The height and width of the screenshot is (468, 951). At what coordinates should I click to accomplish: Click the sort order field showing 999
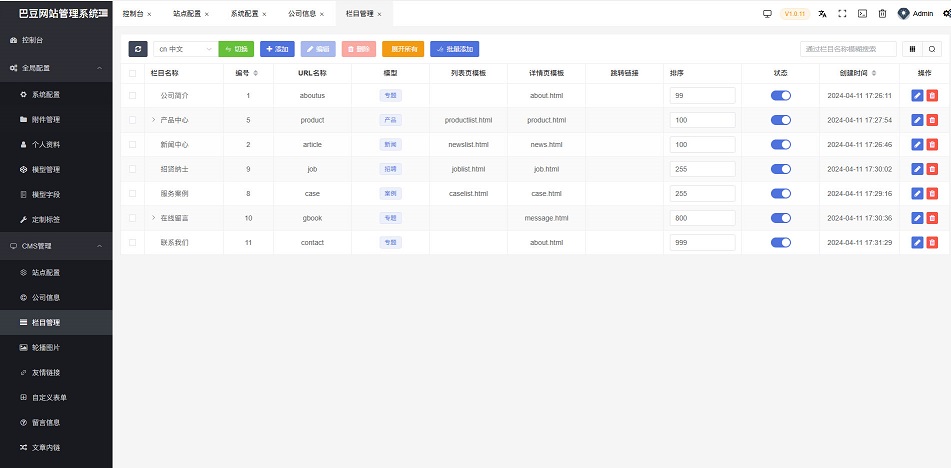coord(702,242)
